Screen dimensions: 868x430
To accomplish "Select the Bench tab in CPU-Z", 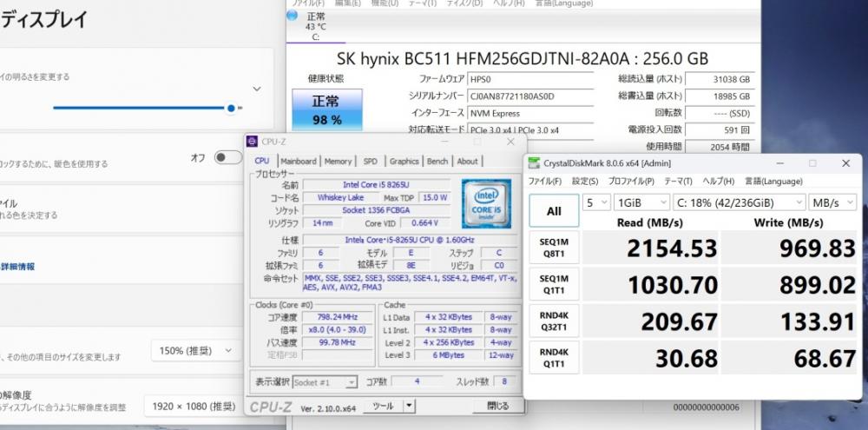I will point(437,162).
